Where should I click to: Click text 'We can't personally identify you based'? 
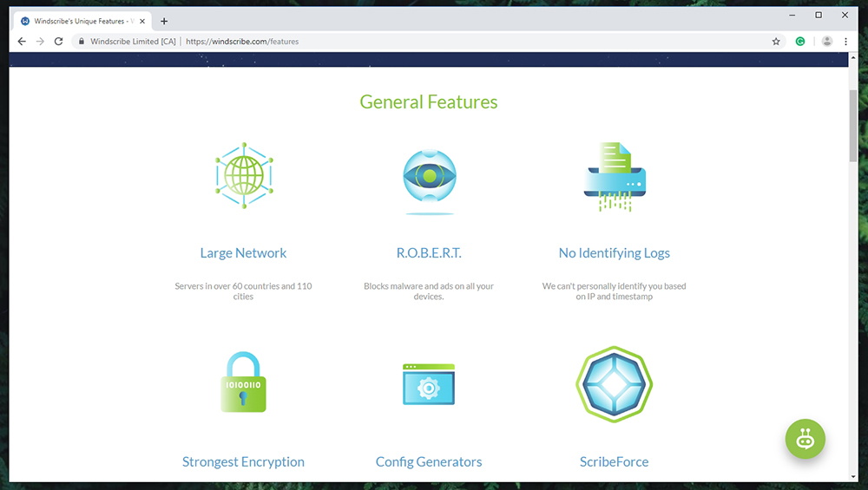pyautogui.click(x=614, y=286)
